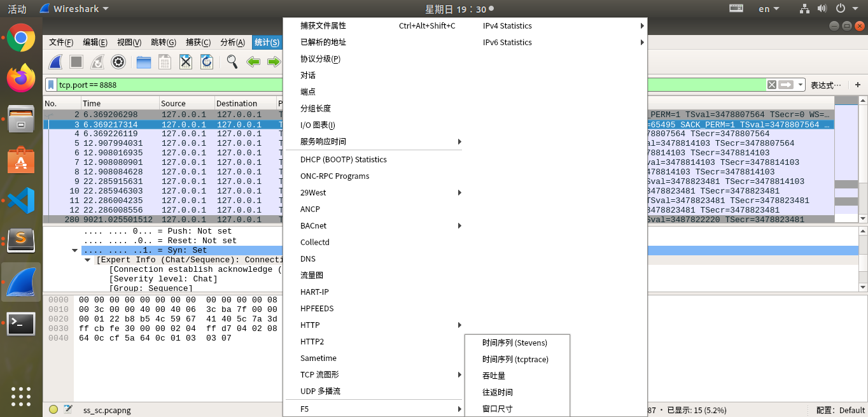Choose 时间序列 (Stevens) graph
Screen dimensions: 868x417
pyautogui.click(x=517, y=343)
